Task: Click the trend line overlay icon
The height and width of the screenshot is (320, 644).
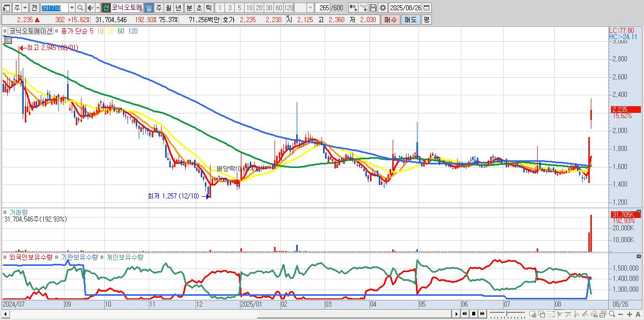Action: [569, 314]
